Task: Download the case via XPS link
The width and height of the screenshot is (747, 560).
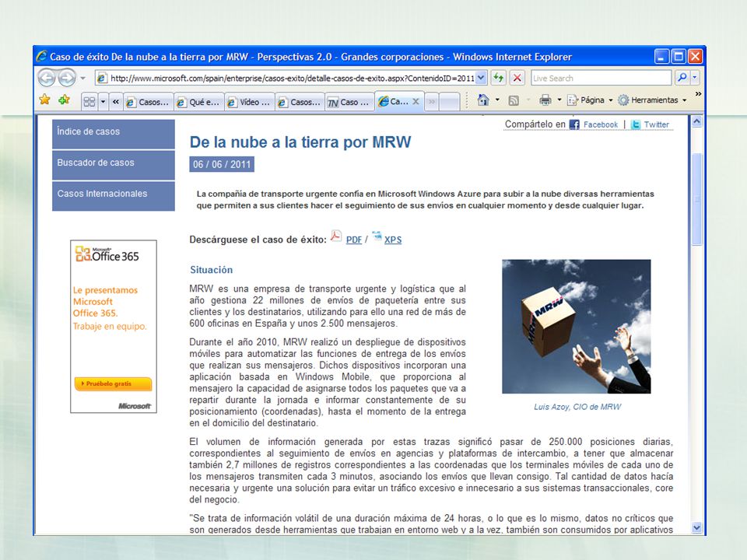Action: click(x=393, y=240)
